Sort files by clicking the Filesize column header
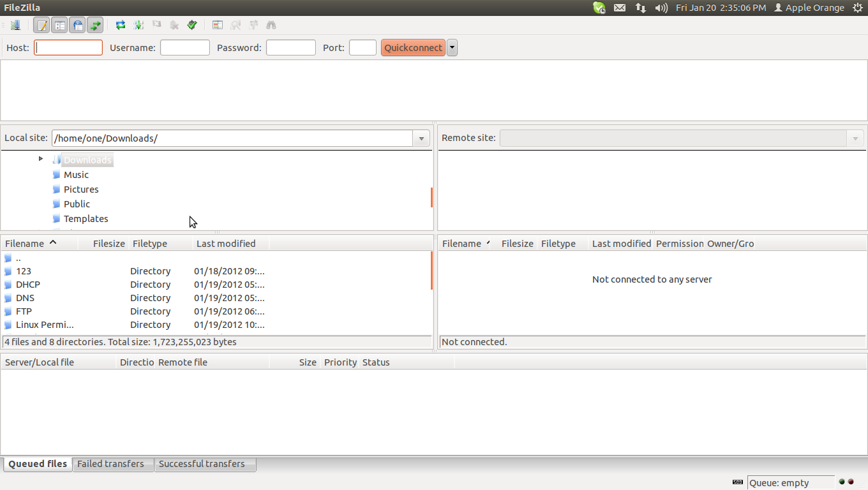The height and width of the screenshot is (490, 868). pyautogui.click(x=108, y=243)
